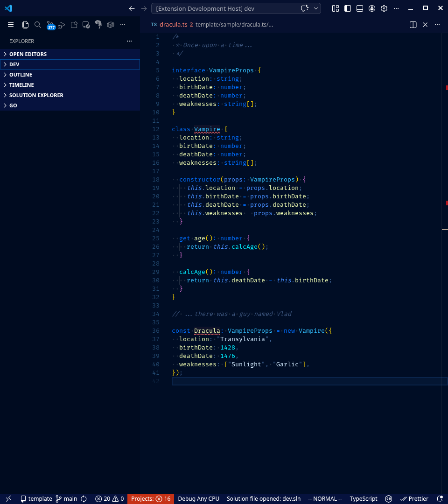Open the Copilot chat icon

[x=304, y=9]
